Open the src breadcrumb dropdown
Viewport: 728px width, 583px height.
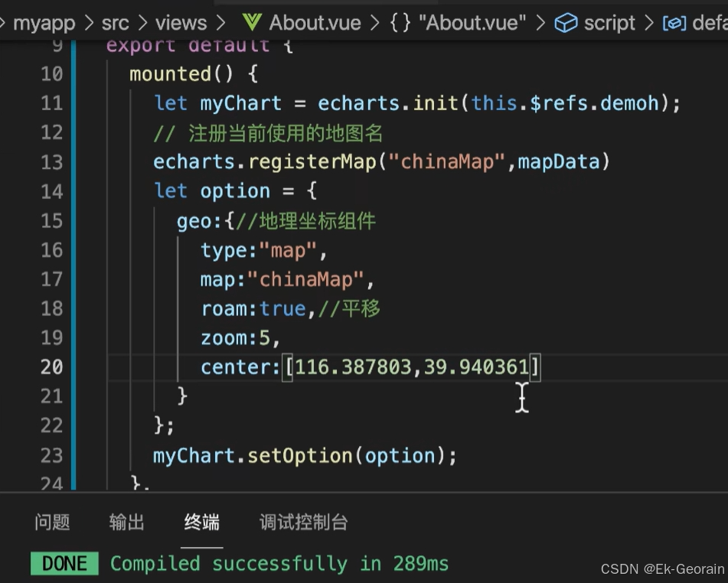[115, 22]
